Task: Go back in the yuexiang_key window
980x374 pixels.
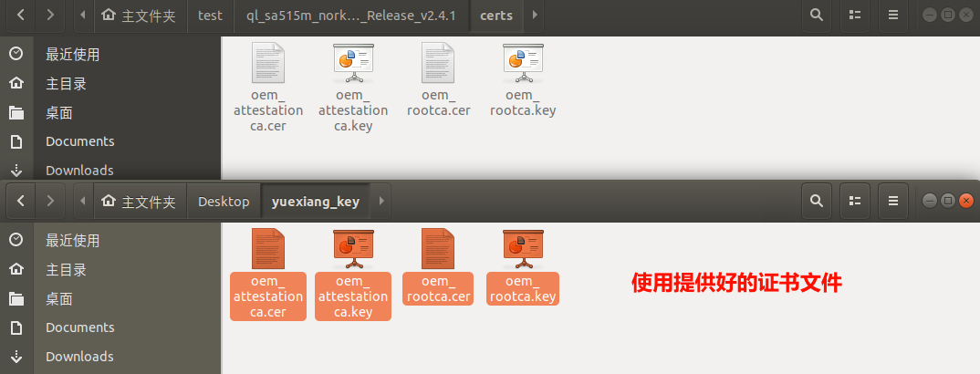Action: (x=20, y=202)
